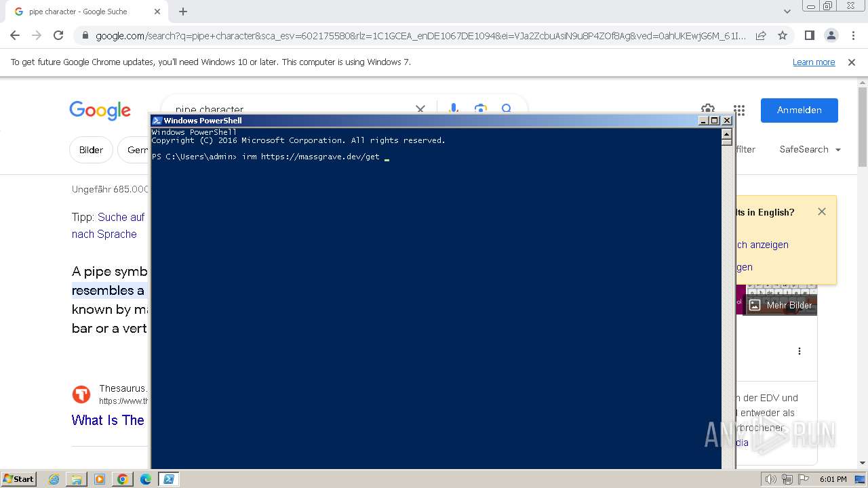Open What Is The result link
This screenshot has width=868, height=488.
[x=108, y=420]
